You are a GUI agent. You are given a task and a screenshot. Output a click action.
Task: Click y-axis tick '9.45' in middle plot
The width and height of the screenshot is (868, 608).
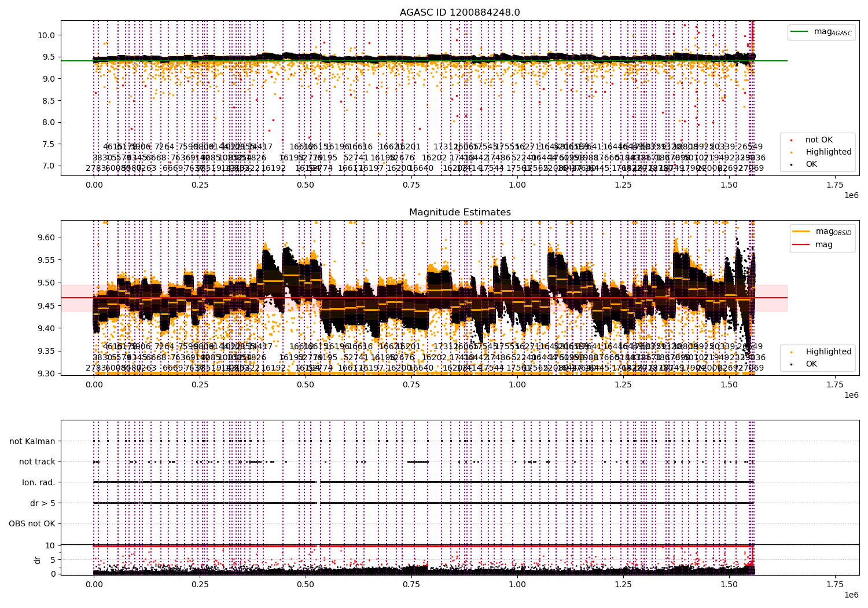point(46,306)
